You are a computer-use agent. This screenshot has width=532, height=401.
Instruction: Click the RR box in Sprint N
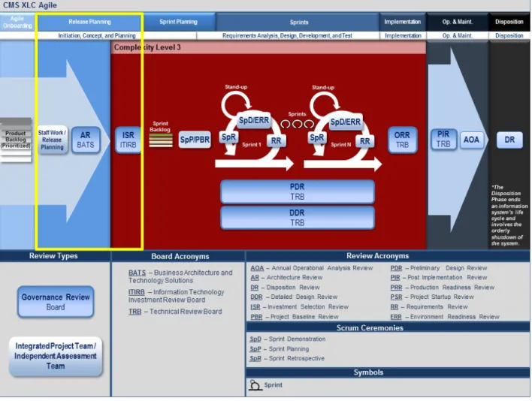[x=364, y=141]
